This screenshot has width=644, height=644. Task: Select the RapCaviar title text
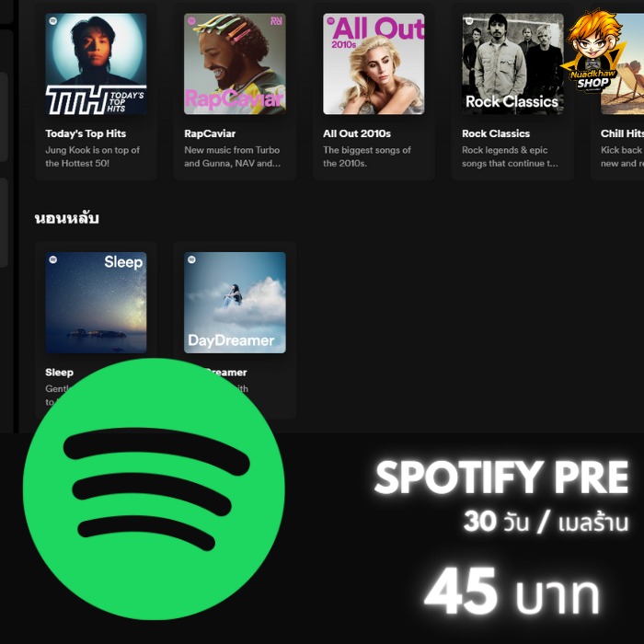pos(210,133)
